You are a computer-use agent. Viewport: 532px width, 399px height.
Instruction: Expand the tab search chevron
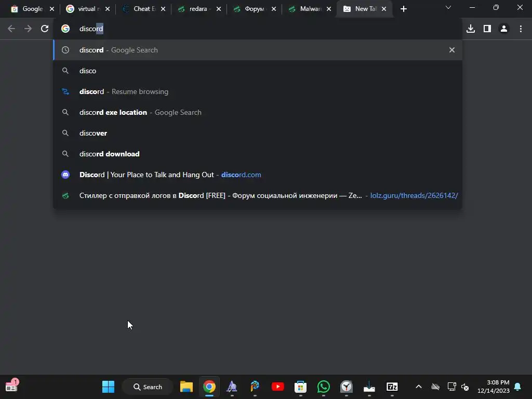[448, 7]
